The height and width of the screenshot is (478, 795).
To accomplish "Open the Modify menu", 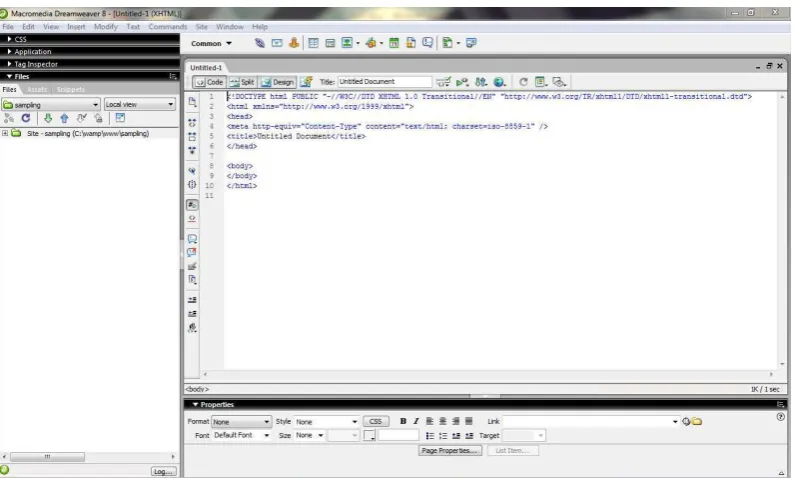I will coord(105,27).
